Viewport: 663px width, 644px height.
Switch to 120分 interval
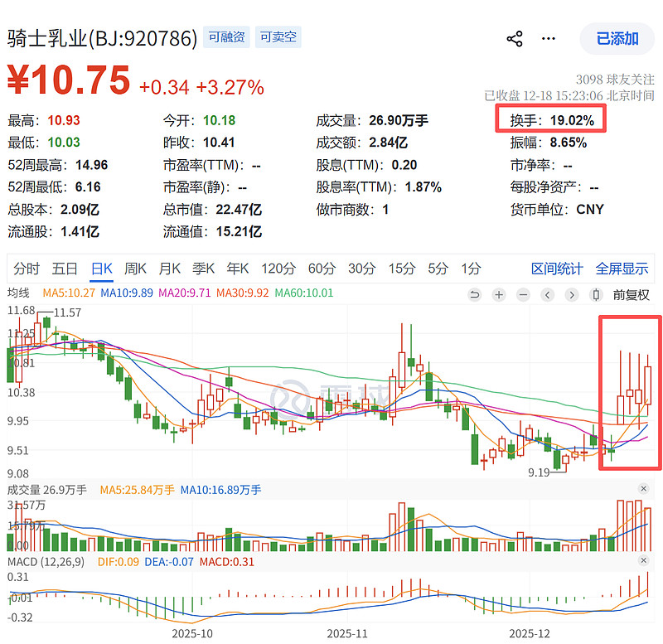[278, 269]
